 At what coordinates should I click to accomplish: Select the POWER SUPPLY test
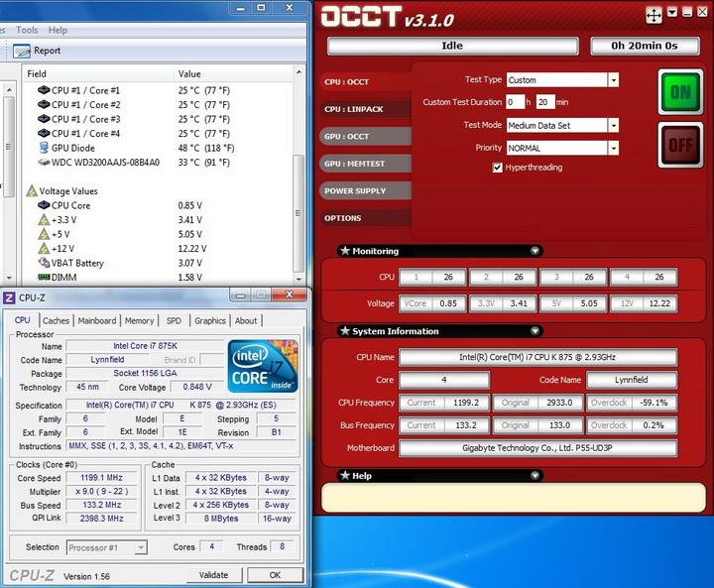365,190
